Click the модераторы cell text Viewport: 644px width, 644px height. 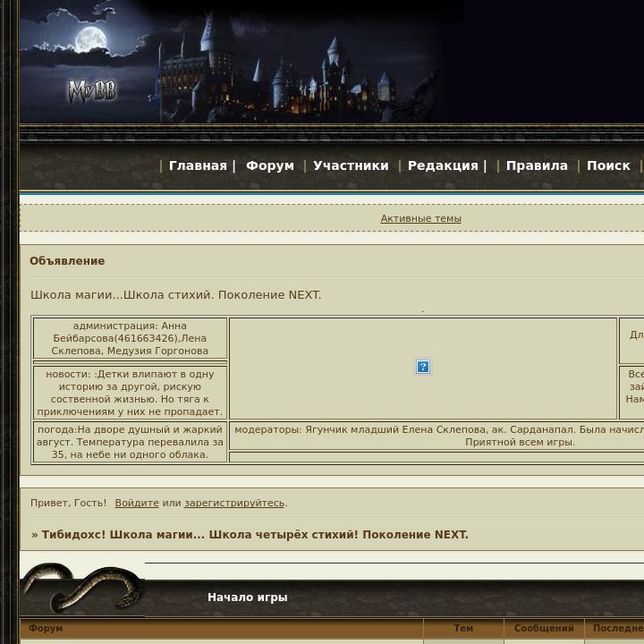[x=438, y=436]
